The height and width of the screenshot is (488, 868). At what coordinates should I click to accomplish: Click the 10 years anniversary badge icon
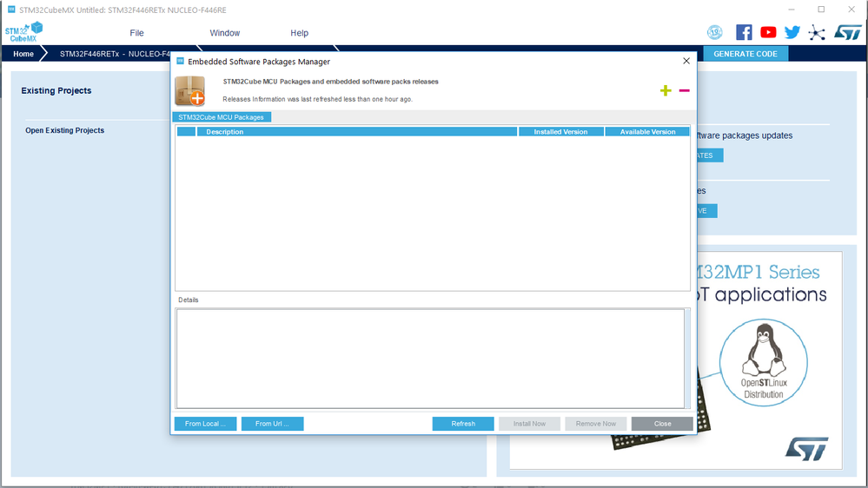[715, 32]
